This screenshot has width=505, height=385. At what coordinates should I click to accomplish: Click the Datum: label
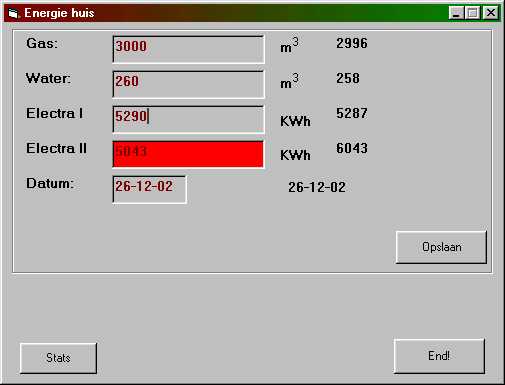pyautogui.click(x=50, y=183)
